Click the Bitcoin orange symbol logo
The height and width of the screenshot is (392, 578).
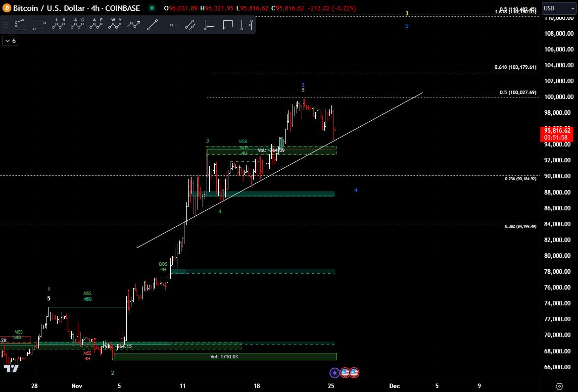coord(6,8)
